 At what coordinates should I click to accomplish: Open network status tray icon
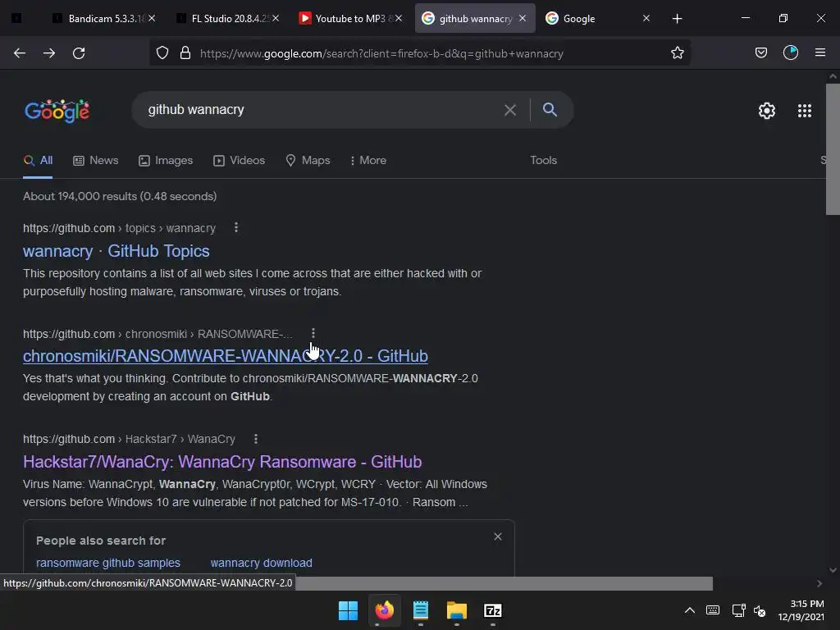738,610
